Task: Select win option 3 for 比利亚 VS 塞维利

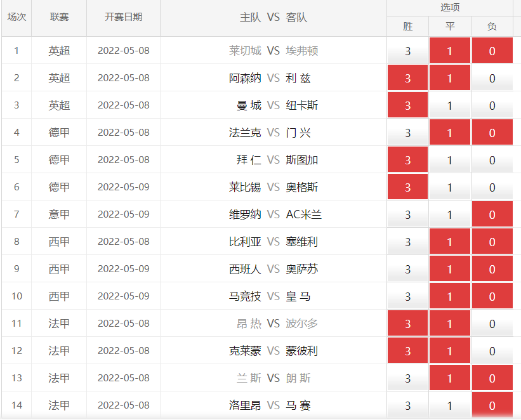Action: (407, 241)
